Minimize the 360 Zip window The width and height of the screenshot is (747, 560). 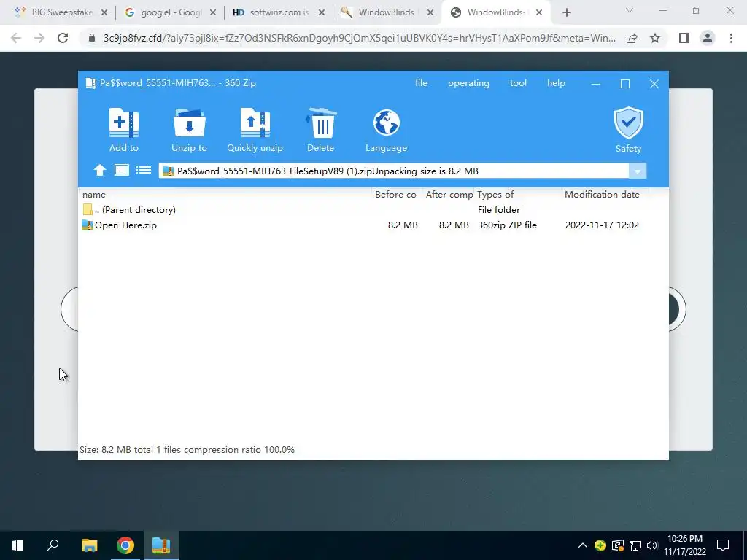click(595, 84)
